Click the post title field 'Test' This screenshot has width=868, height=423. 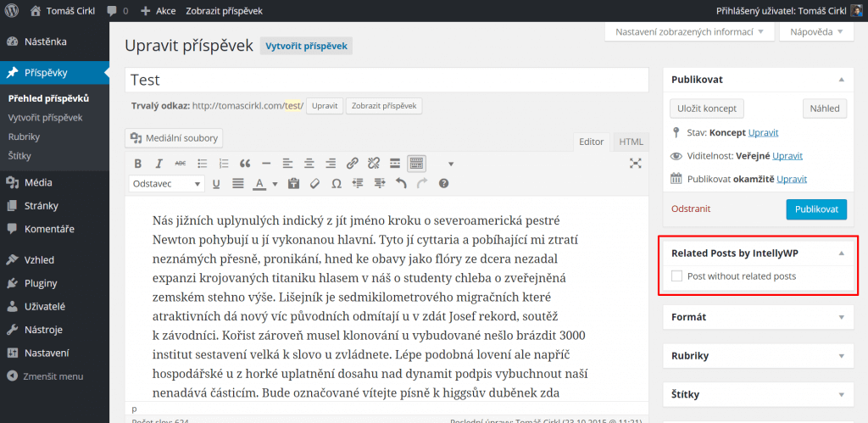coord(387,80)
